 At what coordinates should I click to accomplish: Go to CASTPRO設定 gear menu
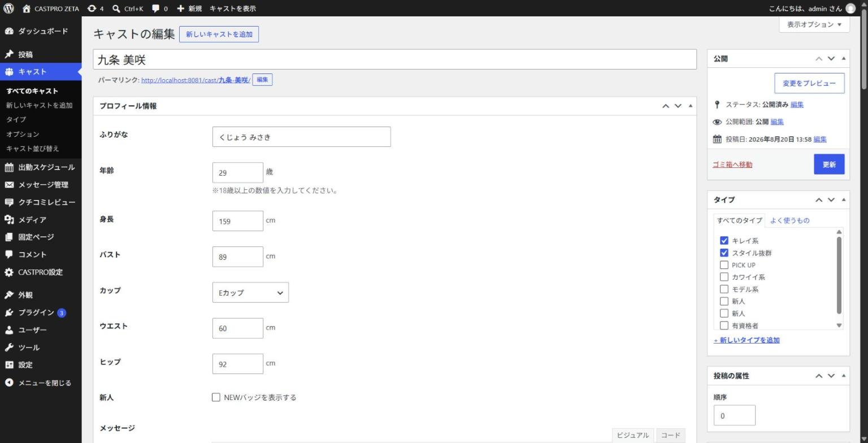[41, 272]
